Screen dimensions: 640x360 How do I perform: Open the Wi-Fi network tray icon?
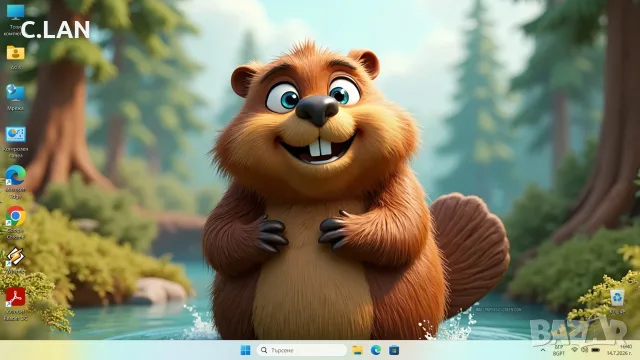pyautogui.click(x=574, y=350)
